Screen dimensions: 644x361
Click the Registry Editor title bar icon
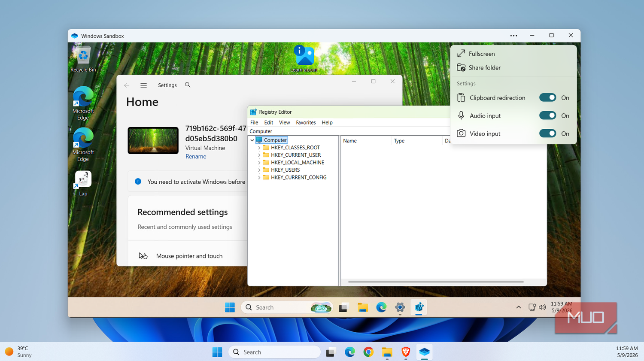coord(253,112)
